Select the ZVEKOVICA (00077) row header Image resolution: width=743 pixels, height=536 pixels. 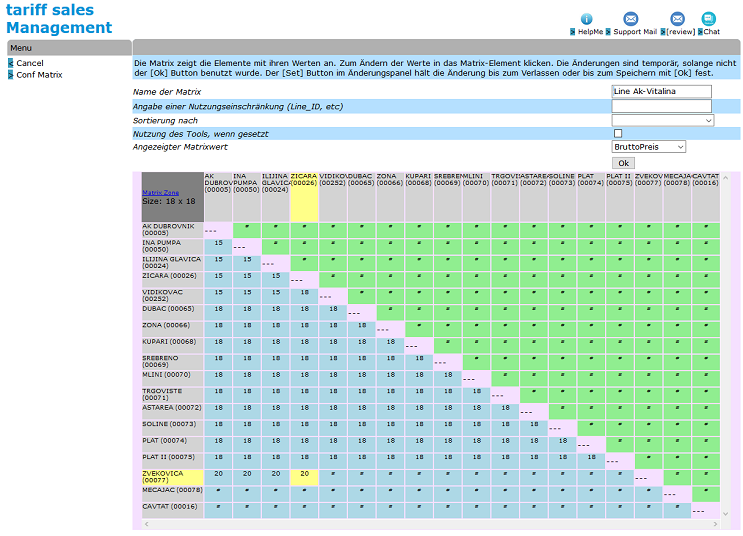coord(172,477)
